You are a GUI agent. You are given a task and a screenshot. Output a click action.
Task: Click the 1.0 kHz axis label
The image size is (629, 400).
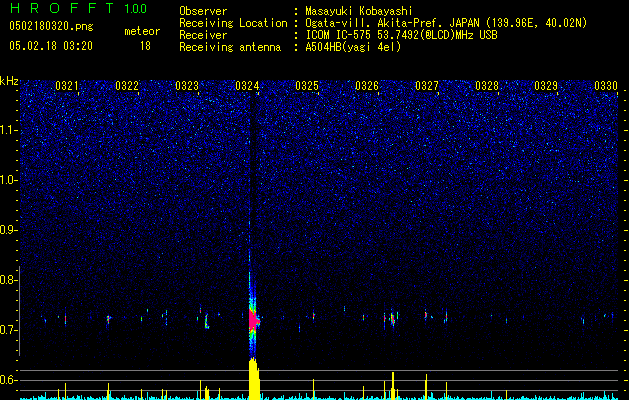coord(8,180)
